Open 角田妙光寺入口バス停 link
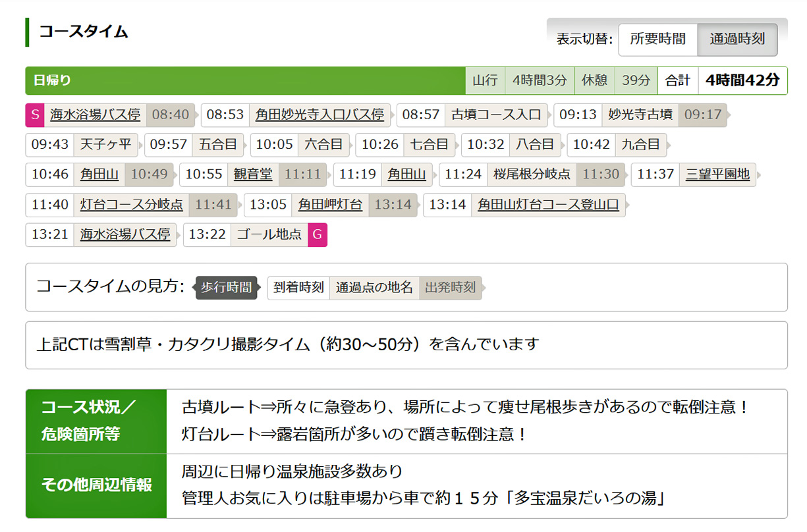The width and height of the screenshot is (807, 532). [320, 115]
